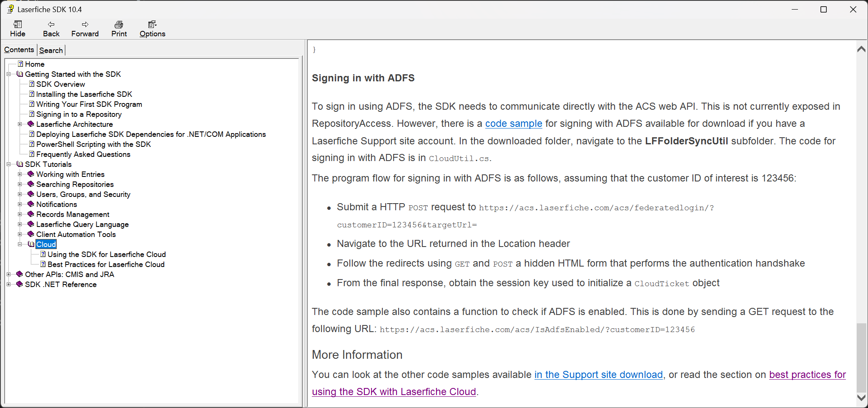Expand the Notifications node
This screenshot has height=408, width=868.
click(x=20, y=204)
